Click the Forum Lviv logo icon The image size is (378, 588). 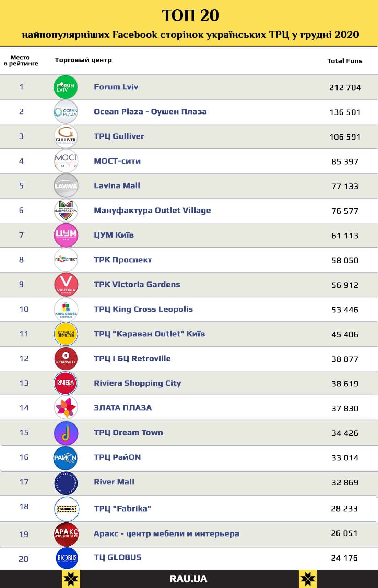[66, 87]
